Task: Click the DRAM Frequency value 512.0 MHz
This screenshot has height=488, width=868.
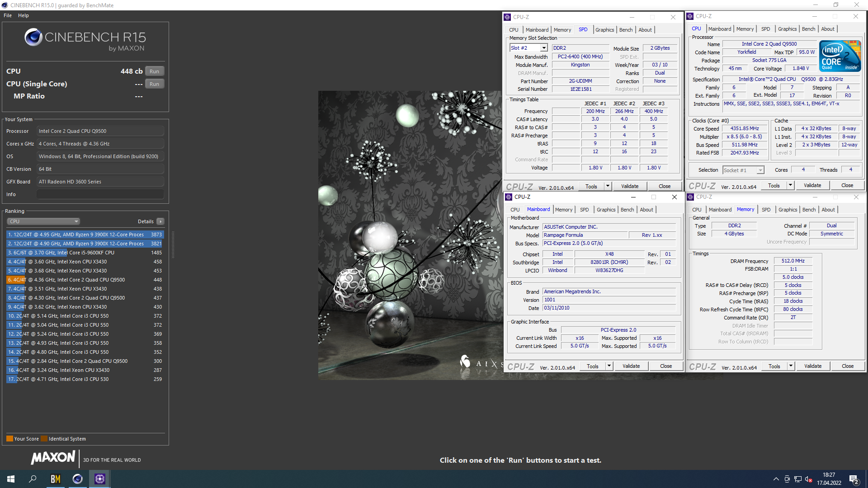Action: pos(793,261)
